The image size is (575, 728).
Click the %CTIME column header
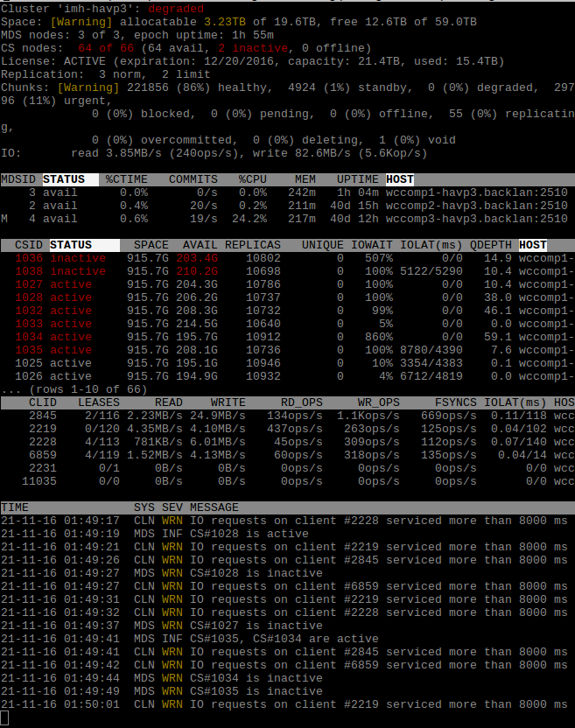[x=127, y=179]
